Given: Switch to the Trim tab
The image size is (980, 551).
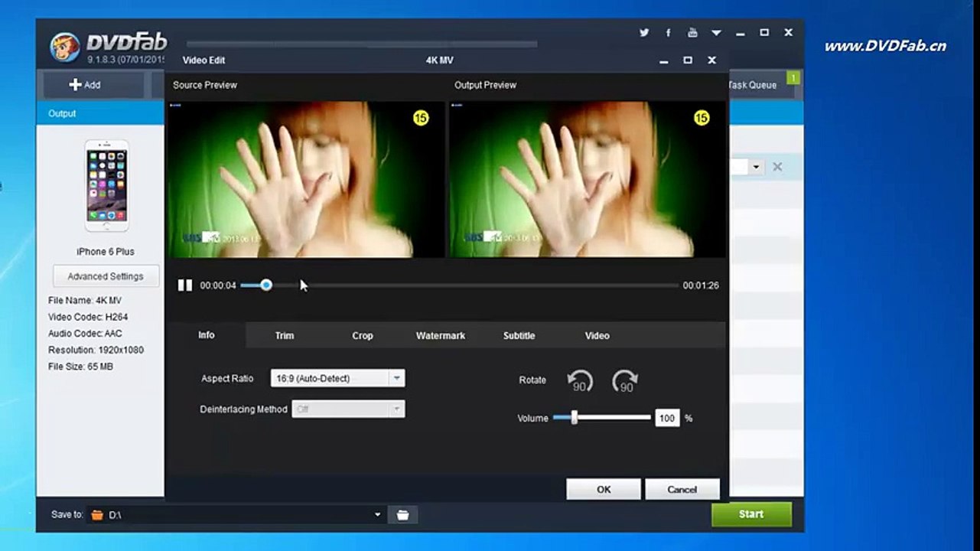Looking at the screenshot, I should click(285, 335).
